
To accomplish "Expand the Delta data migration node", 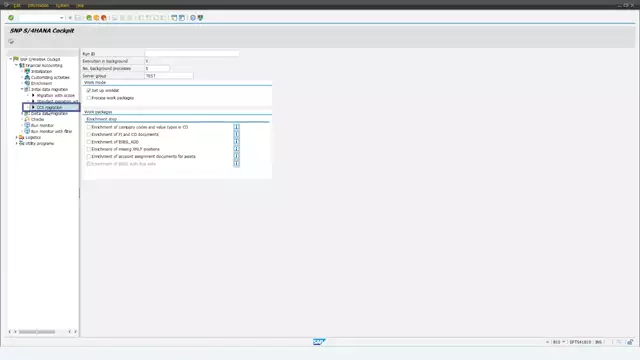I will [x=22, y=113].
